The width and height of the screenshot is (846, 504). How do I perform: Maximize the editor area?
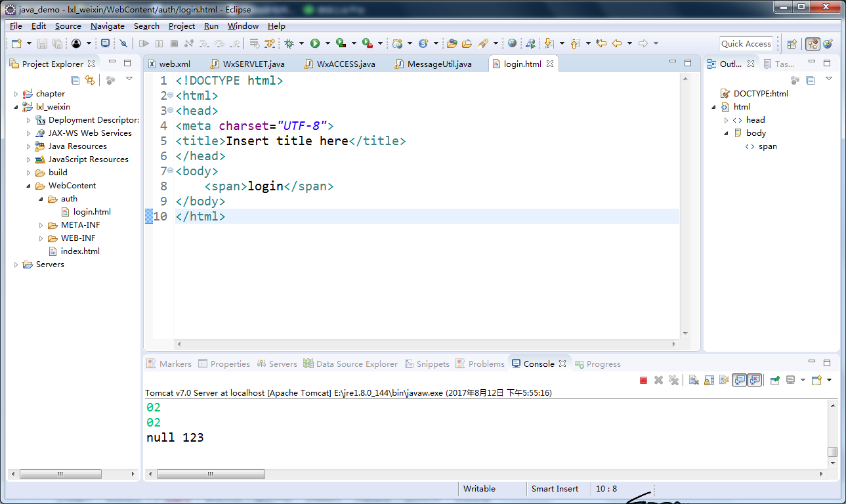[x=687, y=63]
